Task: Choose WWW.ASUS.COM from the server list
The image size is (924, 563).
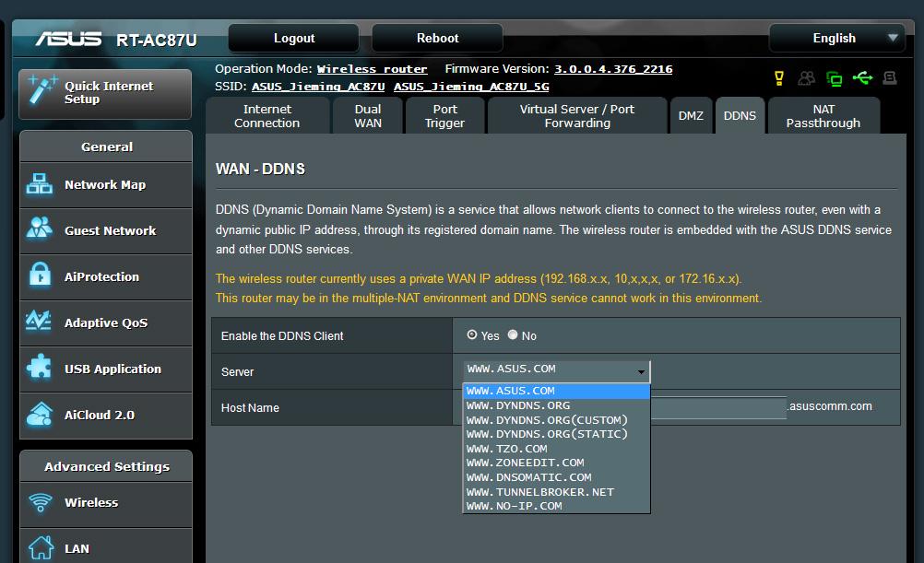Action: [x=557, y=391]
